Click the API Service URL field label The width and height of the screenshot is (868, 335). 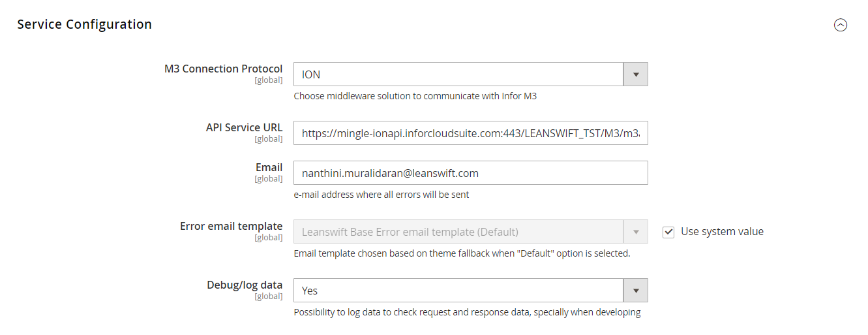(244, 127)
